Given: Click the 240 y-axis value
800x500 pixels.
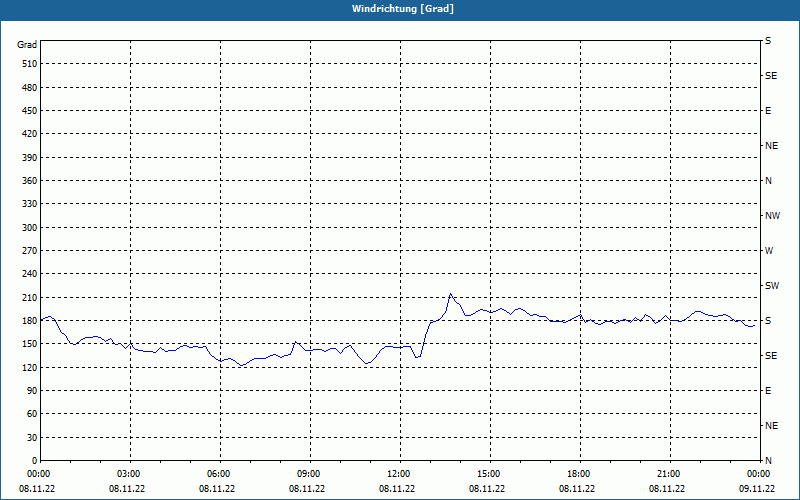Looking at the screenshot, I should point(30,274).
